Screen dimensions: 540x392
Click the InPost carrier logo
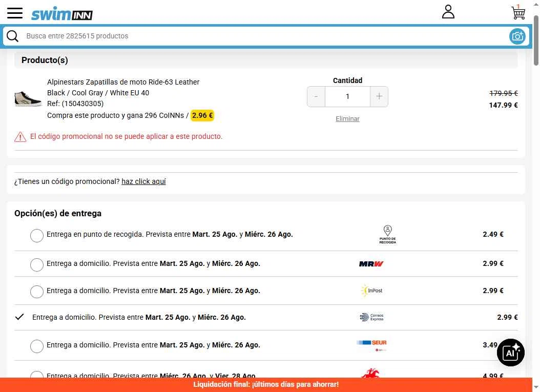(371, 291)
